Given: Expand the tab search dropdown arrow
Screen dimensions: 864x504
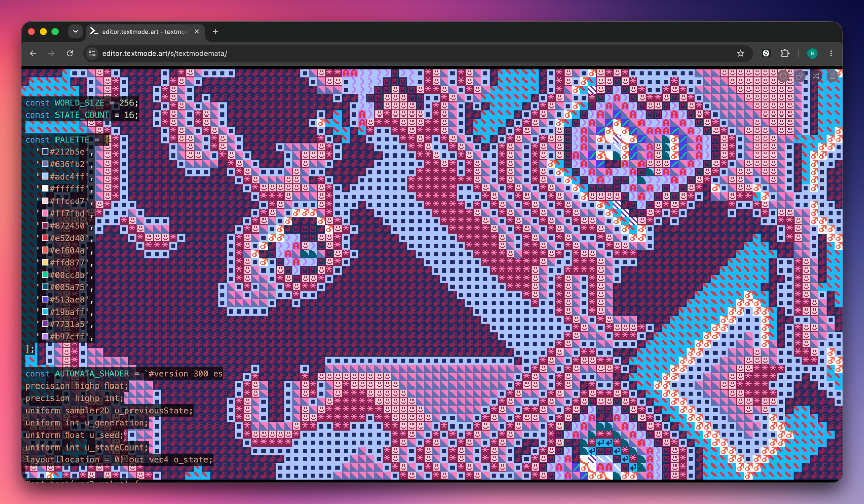Looking at the screenshot, I should [76, 32].
